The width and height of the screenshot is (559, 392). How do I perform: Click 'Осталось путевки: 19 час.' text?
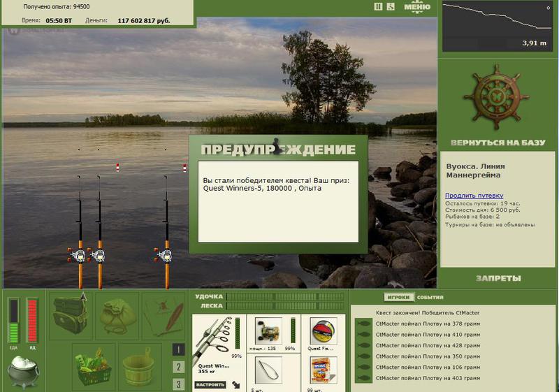coord(483,203)
